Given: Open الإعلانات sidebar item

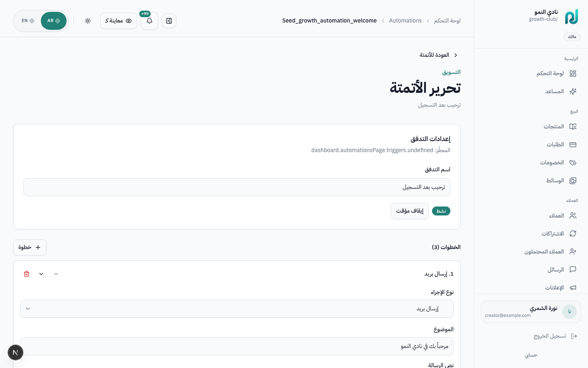Looking at the screenshot, I should click(531, 288).
